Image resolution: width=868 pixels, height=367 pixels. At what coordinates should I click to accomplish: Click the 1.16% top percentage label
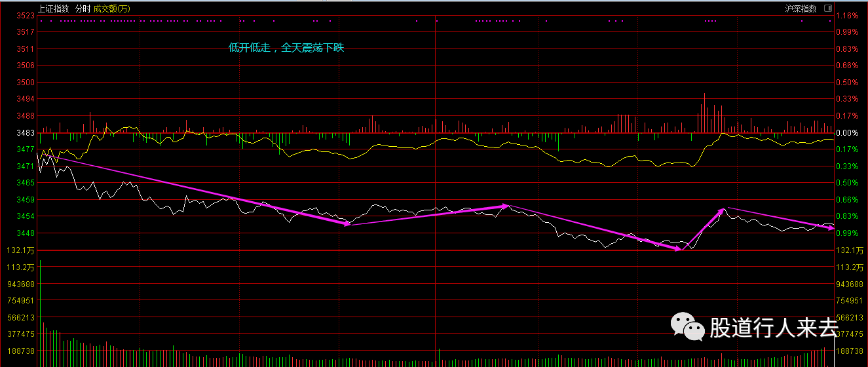pos(847,15)
